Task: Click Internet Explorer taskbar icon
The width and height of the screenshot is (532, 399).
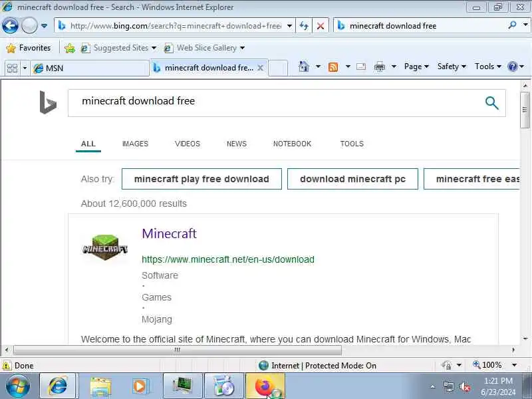Action: coord(59,386)
